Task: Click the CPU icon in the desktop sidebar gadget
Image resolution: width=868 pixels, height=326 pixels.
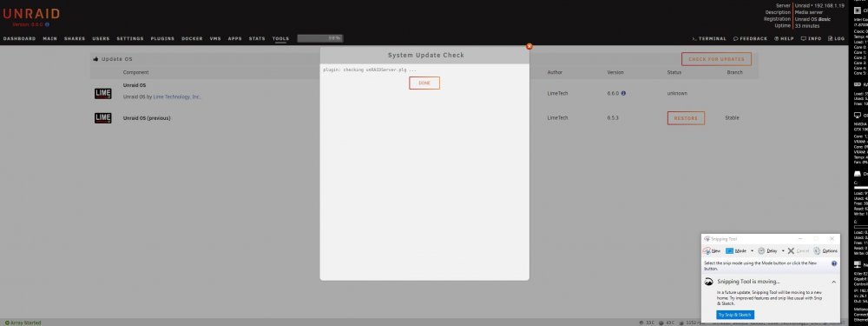Action: [858, 10]
